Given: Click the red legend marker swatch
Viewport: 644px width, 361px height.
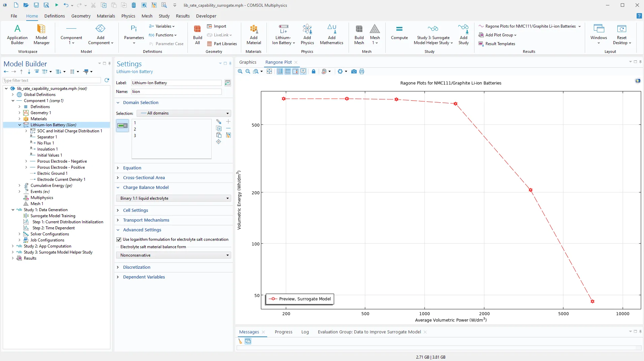Looking at the screenshot, I should point(273,299).
